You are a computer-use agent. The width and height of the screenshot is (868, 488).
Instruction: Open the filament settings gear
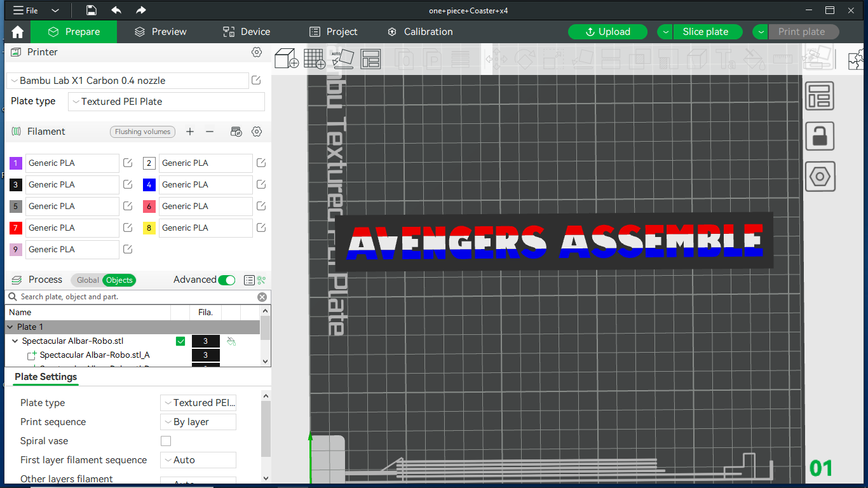pos(257,132)
